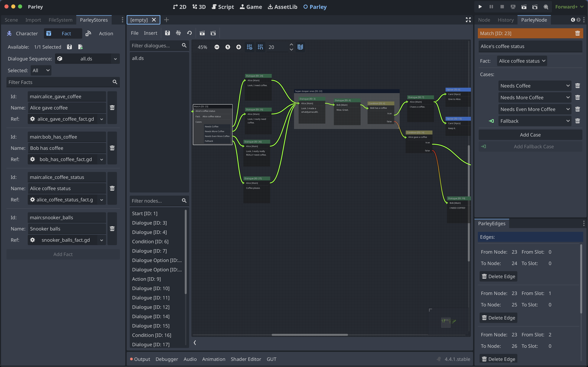Viewport: 588px width, 367px height.
Task: Expand the Selected All dropdown
Action: point(41,70)
